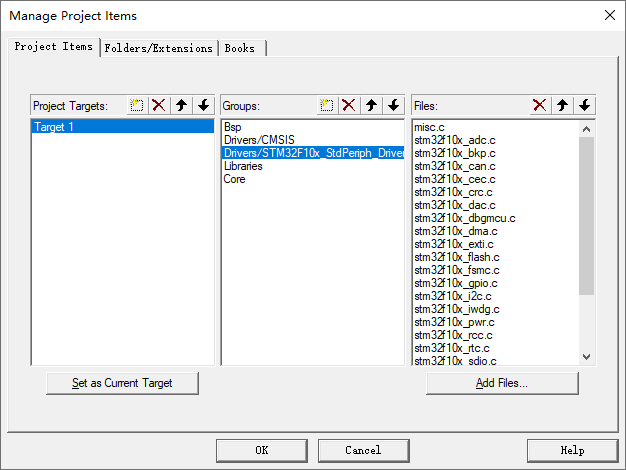Image resolution: width=626 pixels, height=470 pixels.
Task: Select the Drivers/CMSIS group
Action: click(x=313, y=140)
